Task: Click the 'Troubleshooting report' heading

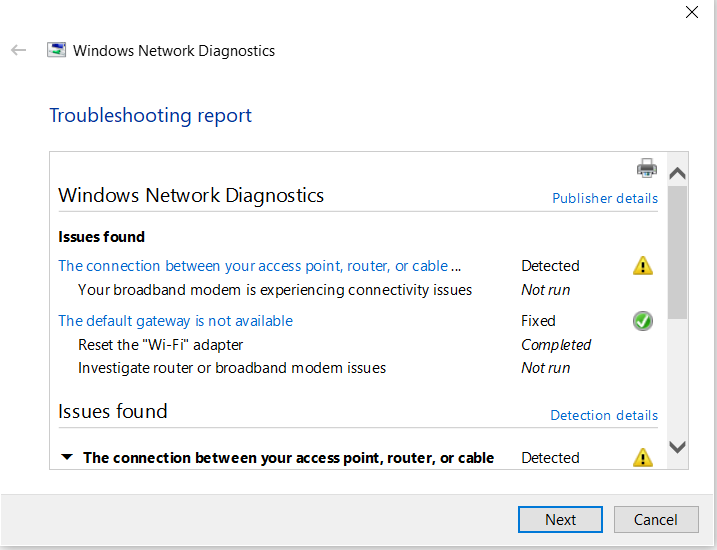Action: (150, 116)
